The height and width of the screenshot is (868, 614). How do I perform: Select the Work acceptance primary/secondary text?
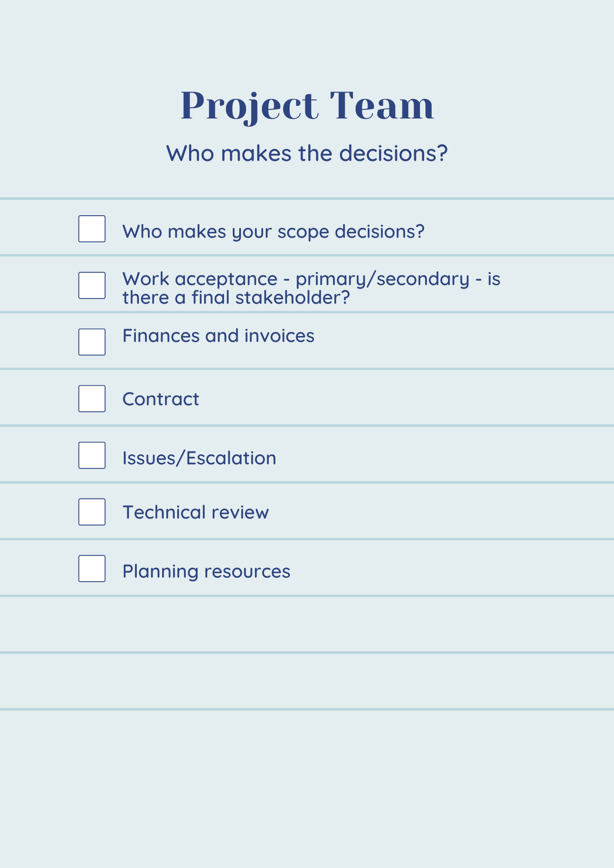pos(311,288)
